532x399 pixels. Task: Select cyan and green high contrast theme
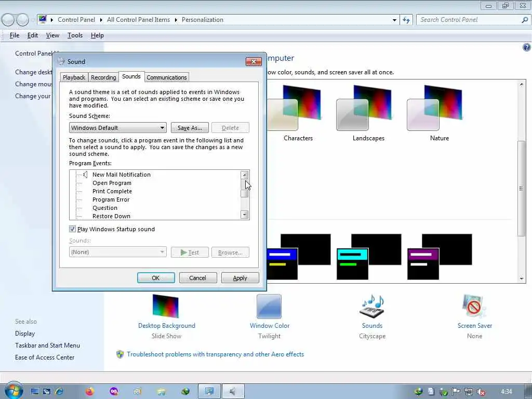tap(369, 257)
